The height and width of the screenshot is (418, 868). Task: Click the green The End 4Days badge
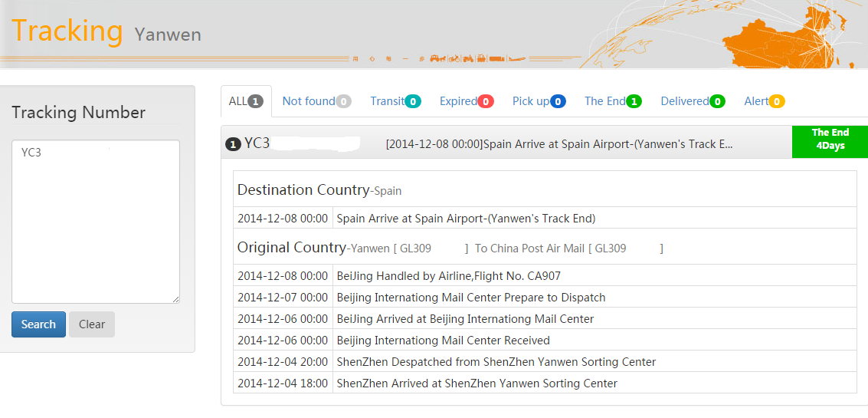[830, 142]
